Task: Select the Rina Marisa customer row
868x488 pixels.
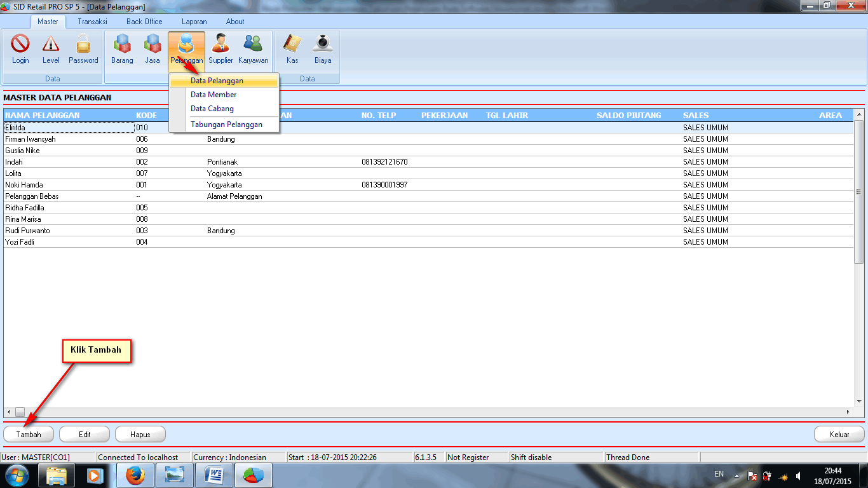Action: tap(429, 219)
